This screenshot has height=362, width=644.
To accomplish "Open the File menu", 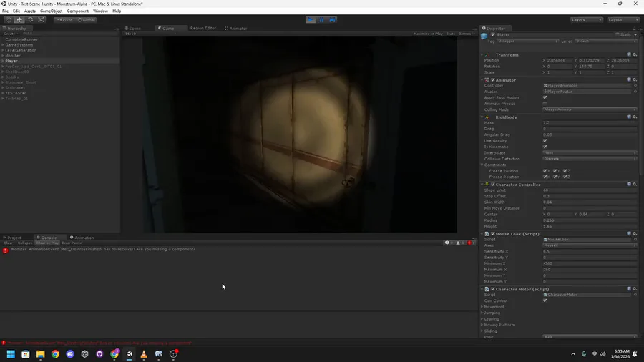I will pos(5,11).
